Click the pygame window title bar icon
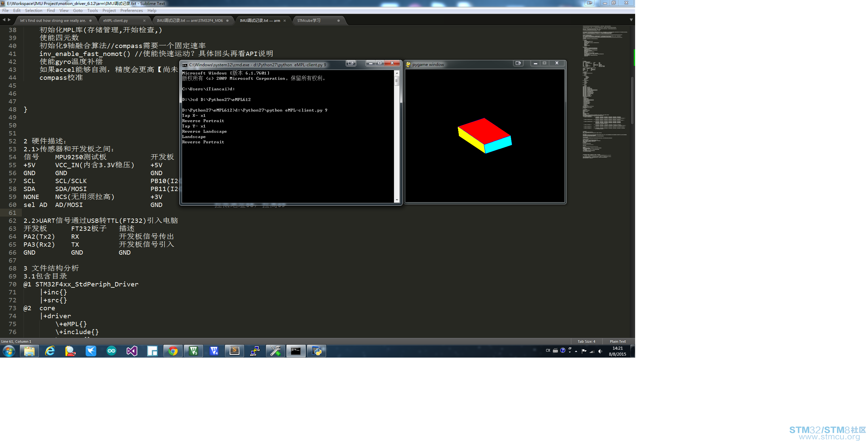This screenshot has width=868, height=445. [408, 65]
